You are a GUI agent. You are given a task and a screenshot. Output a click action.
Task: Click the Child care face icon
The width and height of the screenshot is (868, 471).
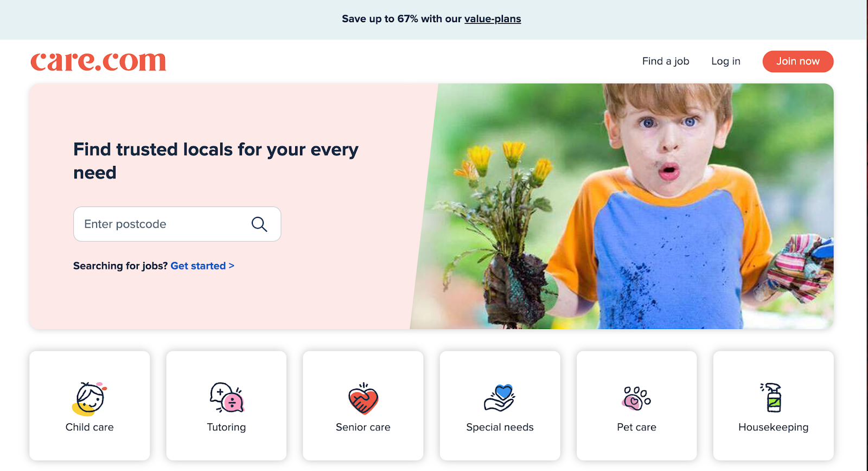[x=90, y=398]
